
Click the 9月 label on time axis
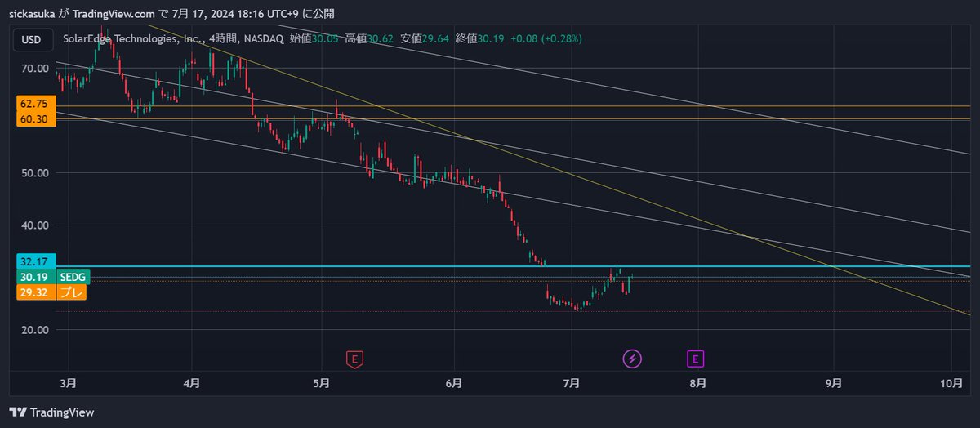pyautogui.click(x=833, y=382)
